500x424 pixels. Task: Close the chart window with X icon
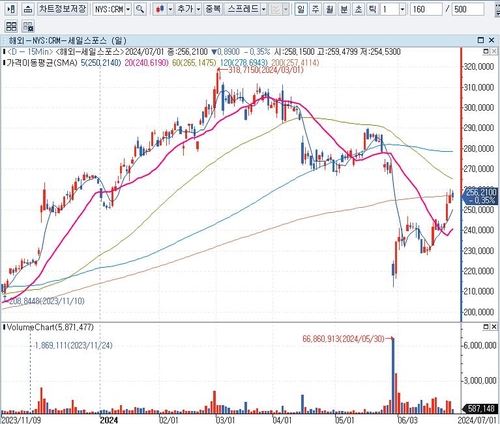coord(491,40)
